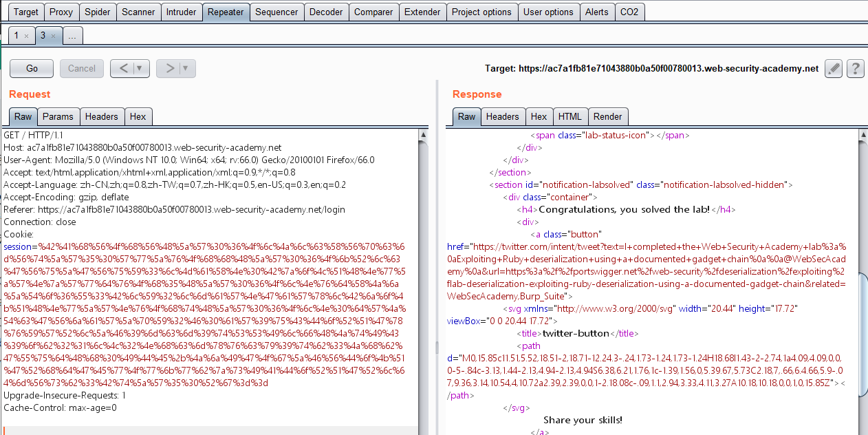Send the request with Go
Image resolution: width=868 pixels, height=435 pixels.
pyautogui.click(x=32, y=68)
